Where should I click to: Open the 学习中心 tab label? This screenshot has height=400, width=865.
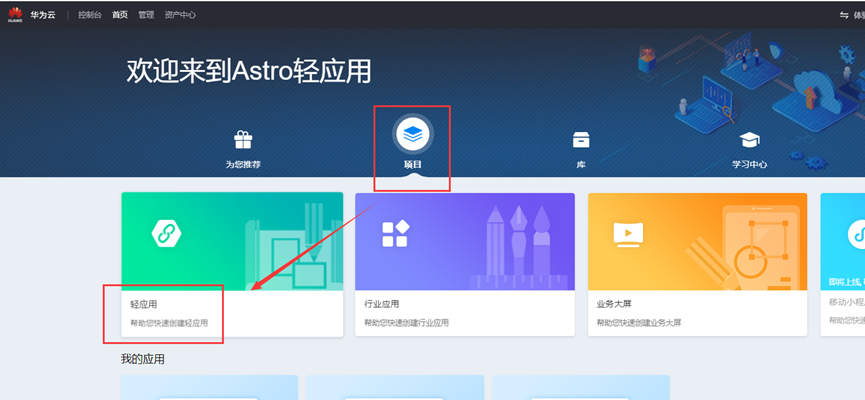(x=749, y=164)
